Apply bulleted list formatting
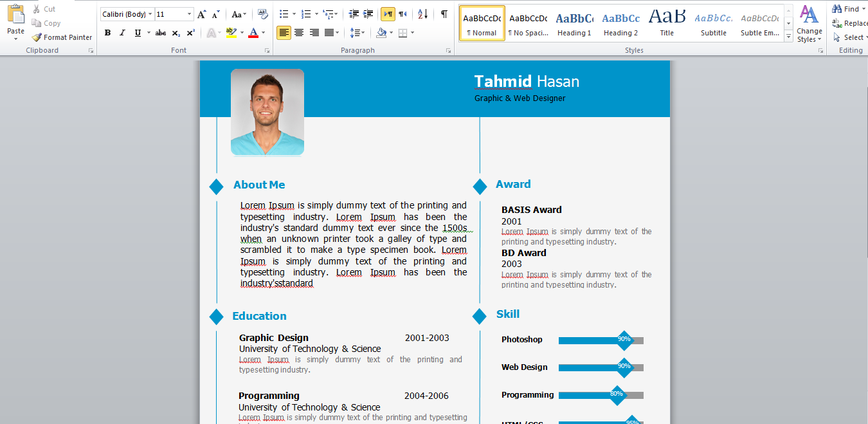 [284, 14]
